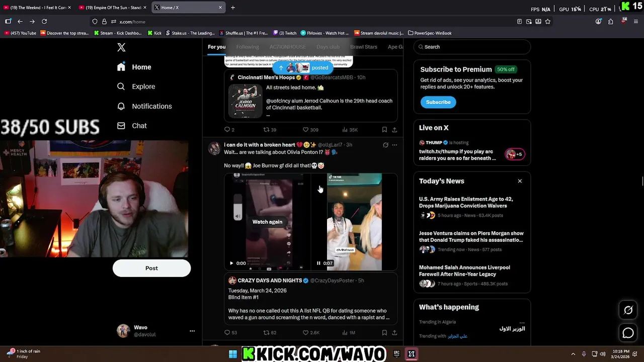The image size is (644, 362).
Task: Open U.S. Army Raises Enlistment Age story
Action: tap(472, 207)
